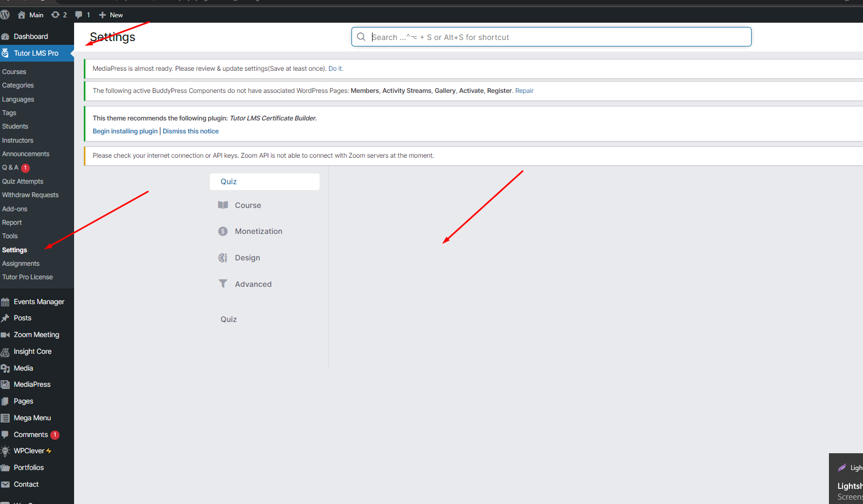The height and width of the screenshot is (504, 863).
Task: Select the lower Quiz settings entry
Action: (229, 319)
